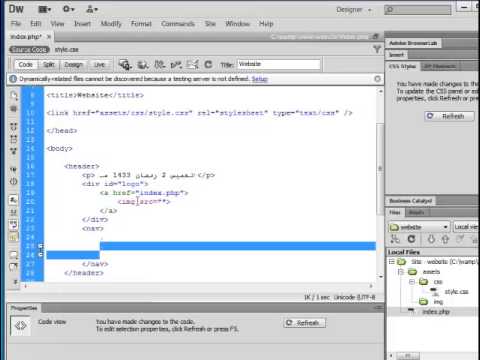Viewport: 480px width, 360px height.
Task: Open the Site menu icon in the title bar
Action: [x=92, y=9]
